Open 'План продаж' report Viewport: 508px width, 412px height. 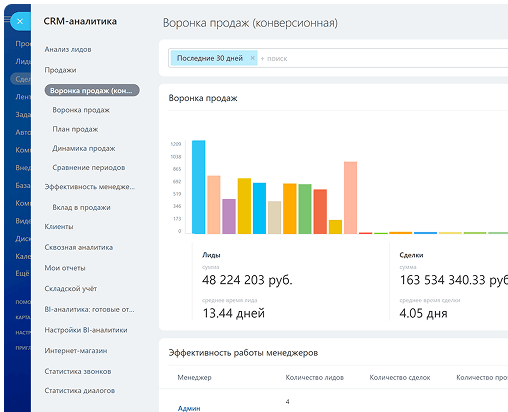click(x=75, y=129)
